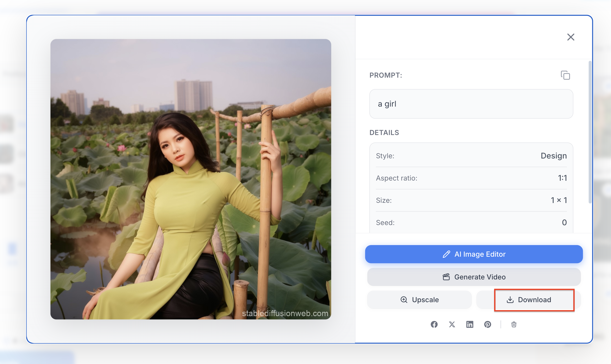Delete image using trash icon

pos(514,324)
